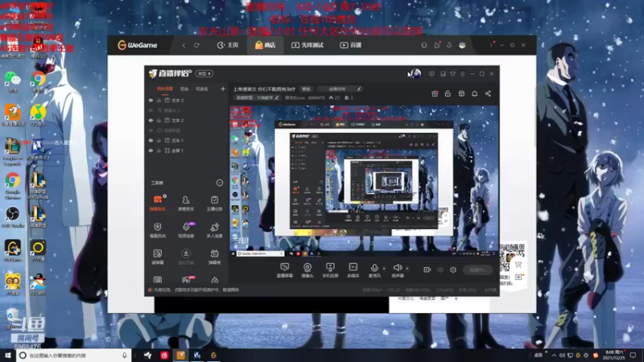Image resolution: width=644 pixels, height=362 pixels.
Task: Add a new scene with plus button
Action: [223, 88]
